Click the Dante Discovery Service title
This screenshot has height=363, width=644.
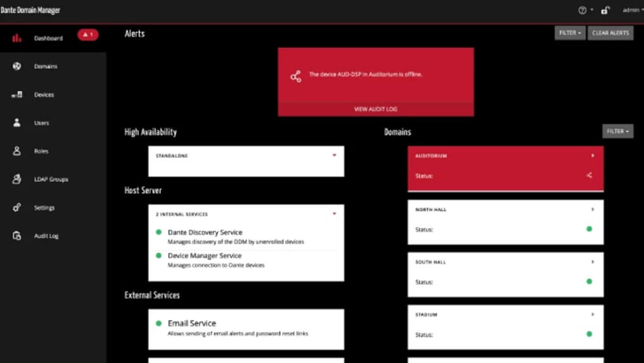[205, 232]
